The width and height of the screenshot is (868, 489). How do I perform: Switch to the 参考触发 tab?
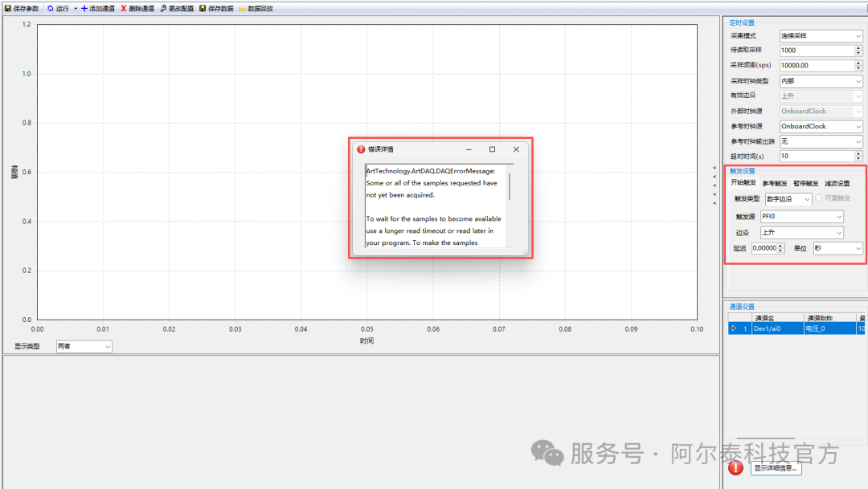point(775,183)
